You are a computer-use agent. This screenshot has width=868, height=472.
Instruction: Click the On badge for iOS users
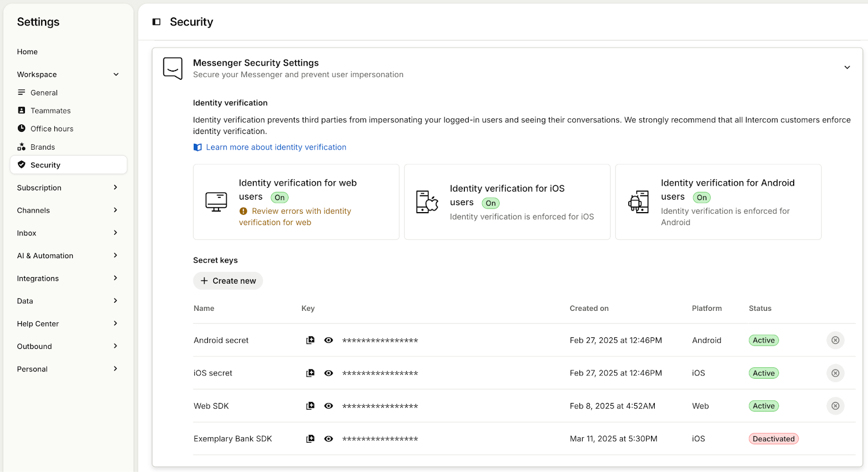[x=490, y=203]
